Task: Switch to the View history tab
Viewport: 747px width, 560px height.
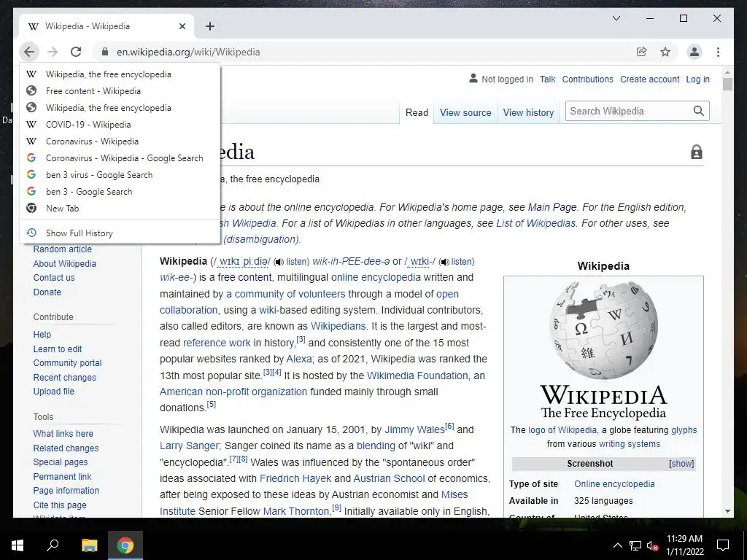Action: 528,113
